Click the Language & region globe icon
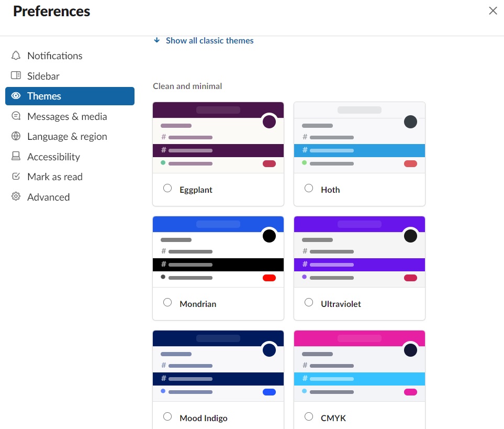This screenshot has width=504, height=429. click(x=16, y=136)
